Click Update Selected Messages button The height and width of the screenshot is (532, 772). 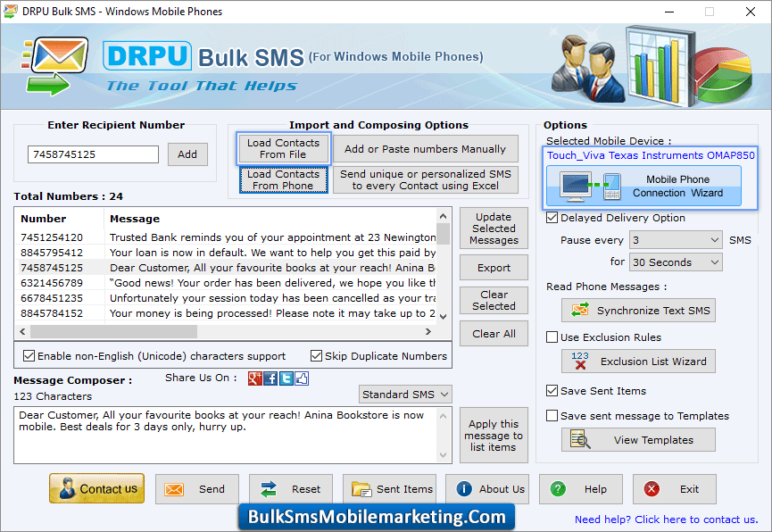pos(494,229)
